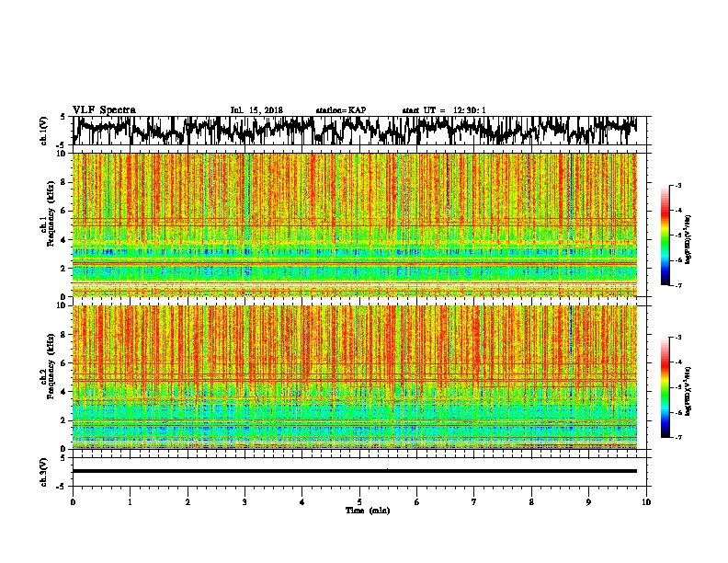Click the ch.2 spectrogram color scale bar
The width and height of the screenshot is (728, 563).
(x=665, y=387)
